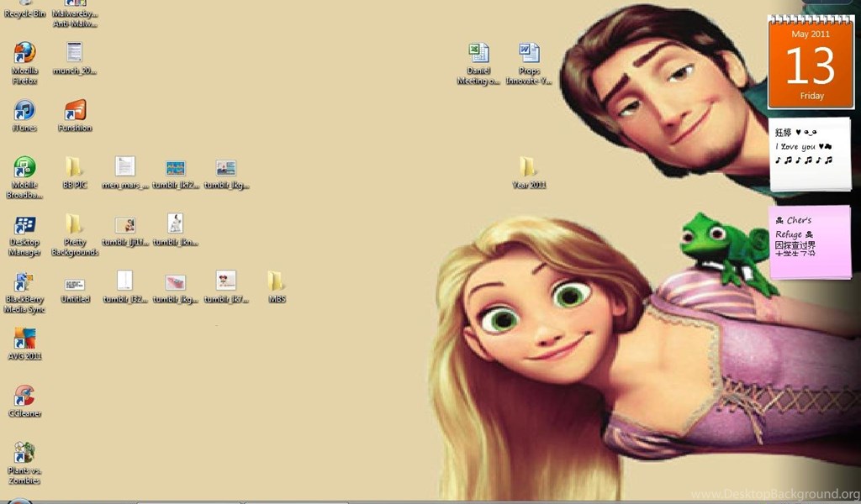Click the pink Cher's Refuge sticky note

point(810,241)
